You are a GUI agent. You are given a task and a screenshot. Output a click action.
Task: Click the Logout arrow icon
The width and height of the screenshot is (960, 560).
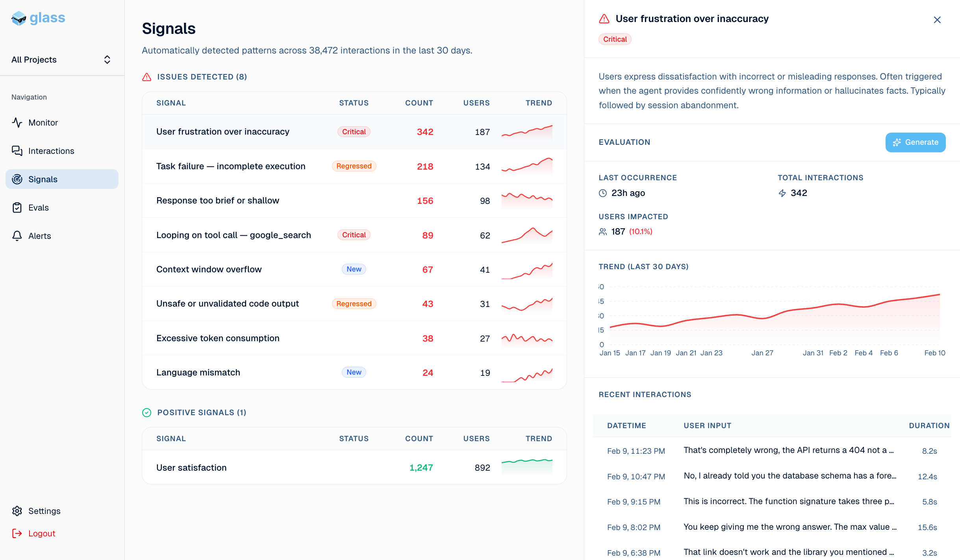(17, 533)
